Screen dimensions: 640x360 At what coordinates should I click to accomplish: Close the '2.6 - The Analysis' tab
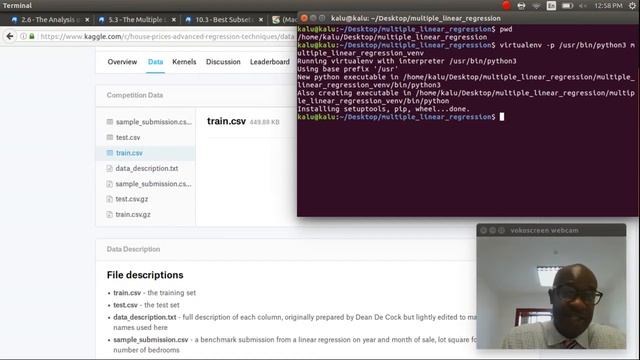(87, 20)
